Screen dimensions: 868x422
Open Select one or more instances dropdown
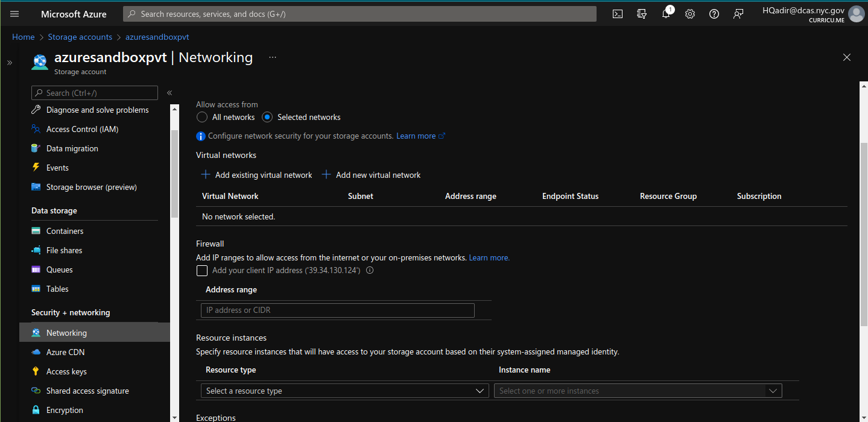pyautogui.click(x=638, y=391)
